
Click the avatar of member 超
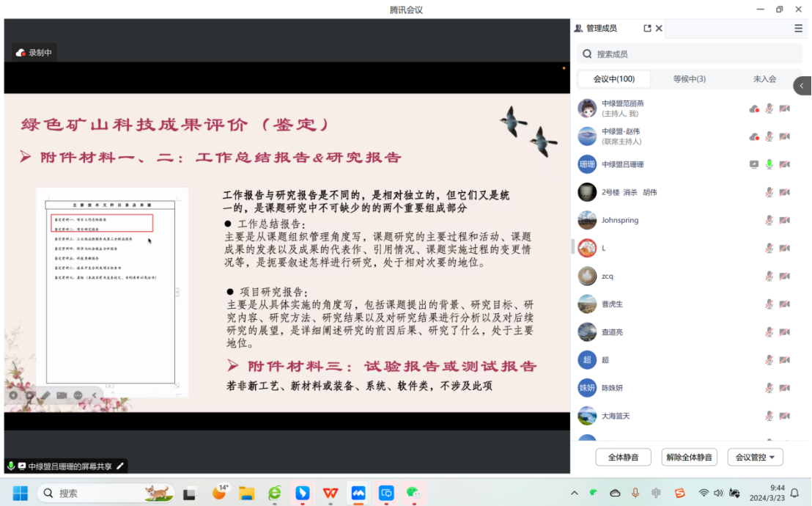tap(587, 360)
